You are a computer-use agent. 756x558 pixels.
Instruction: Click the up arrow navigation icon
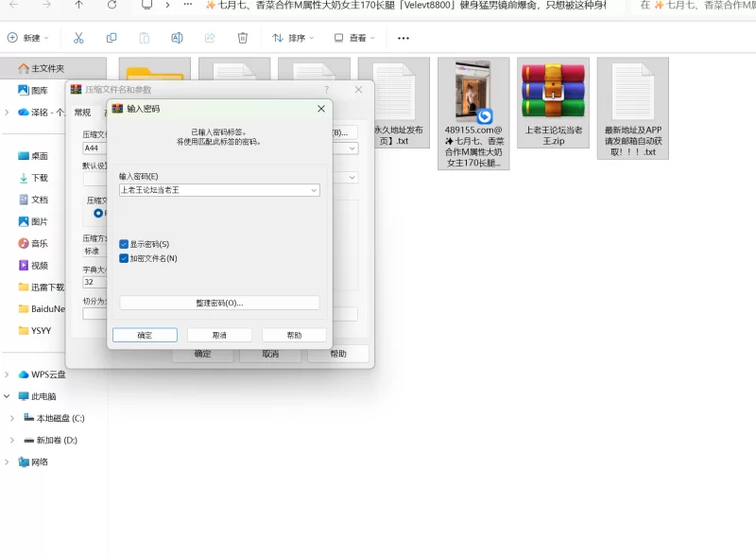click(79, 5)
